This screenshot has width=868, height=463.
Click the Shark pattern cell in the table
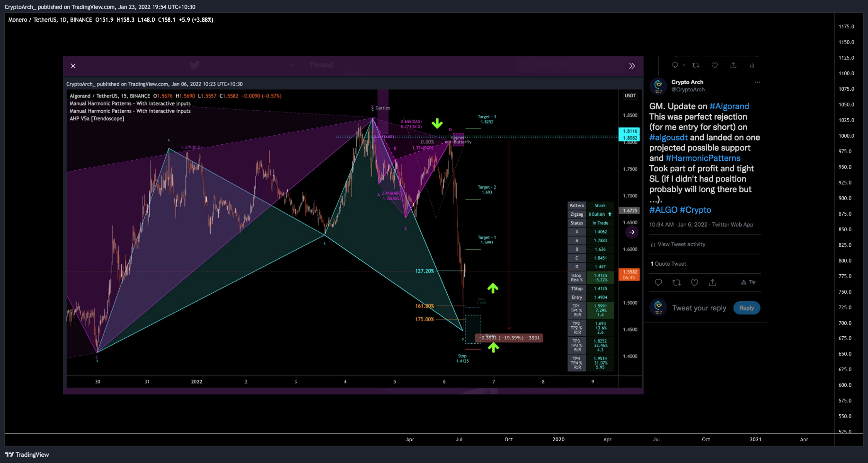pyautogui.click(x=600, y=206)
